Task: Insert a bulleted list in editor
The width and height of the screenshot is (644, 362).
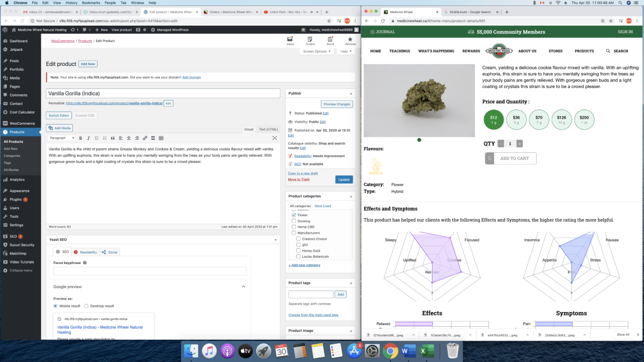Action: [97, 138]
